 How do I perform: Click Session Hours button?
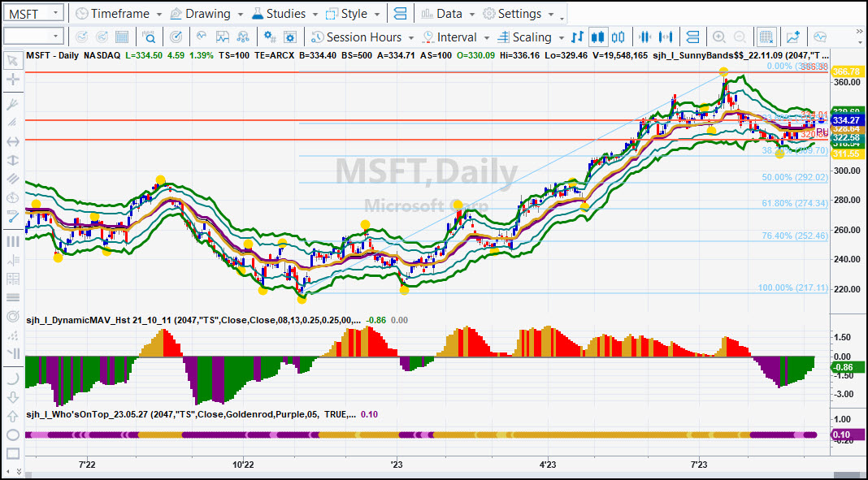(357, 37)
